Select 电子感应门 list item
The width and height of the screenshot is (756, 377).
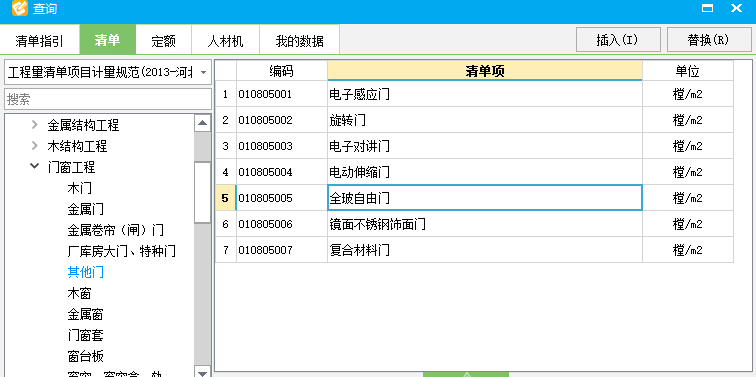tap(485, 94)
